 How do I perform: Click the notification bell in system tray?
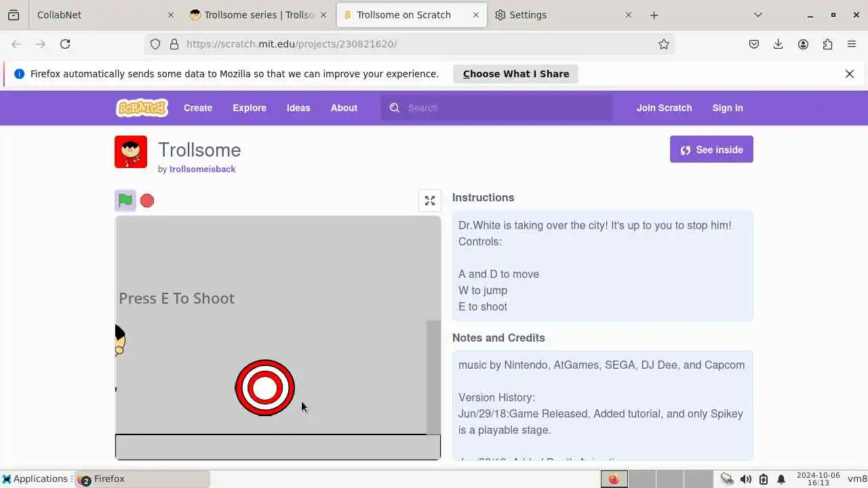click(x=781, y=479)
